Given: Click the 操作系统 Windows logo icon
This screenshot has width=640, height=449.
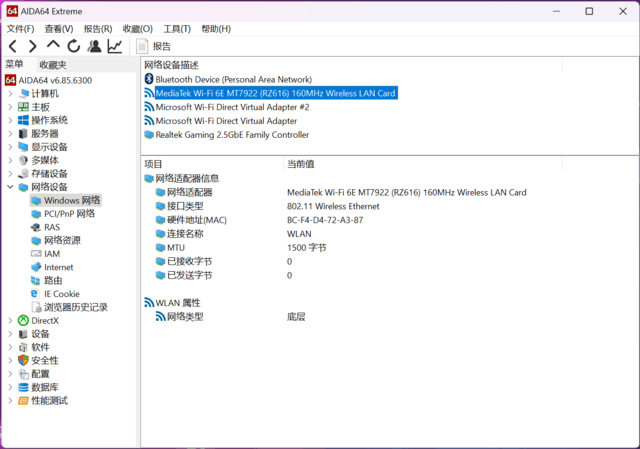Looking at the screenshot, I should [23, 120].
